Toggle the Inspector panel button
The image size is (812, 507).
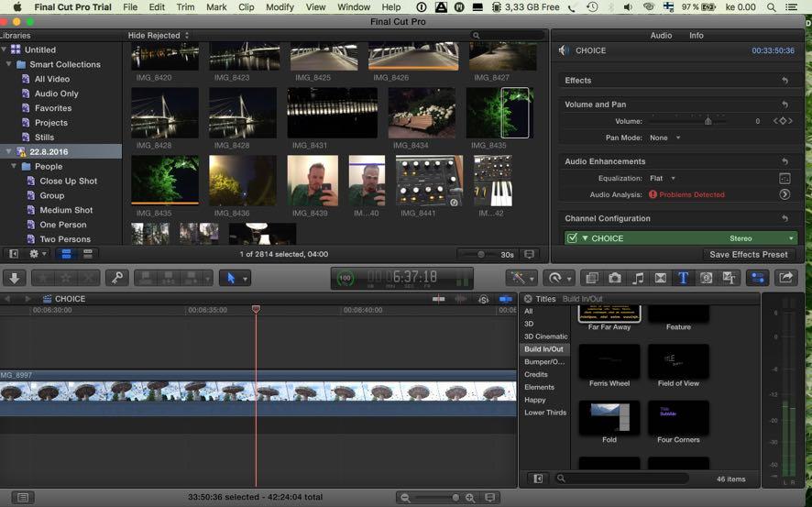(758, 278)
